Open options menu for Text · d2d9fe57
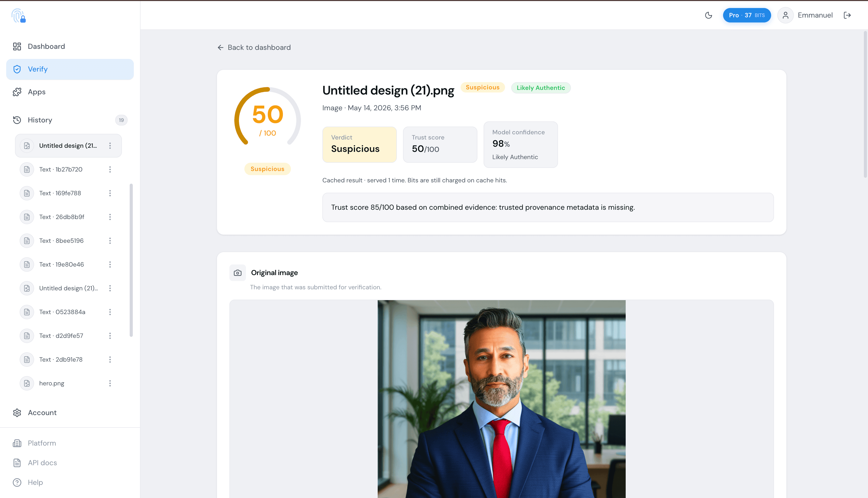The height and width of the screenshot is (498, 868). click(110, 336)
